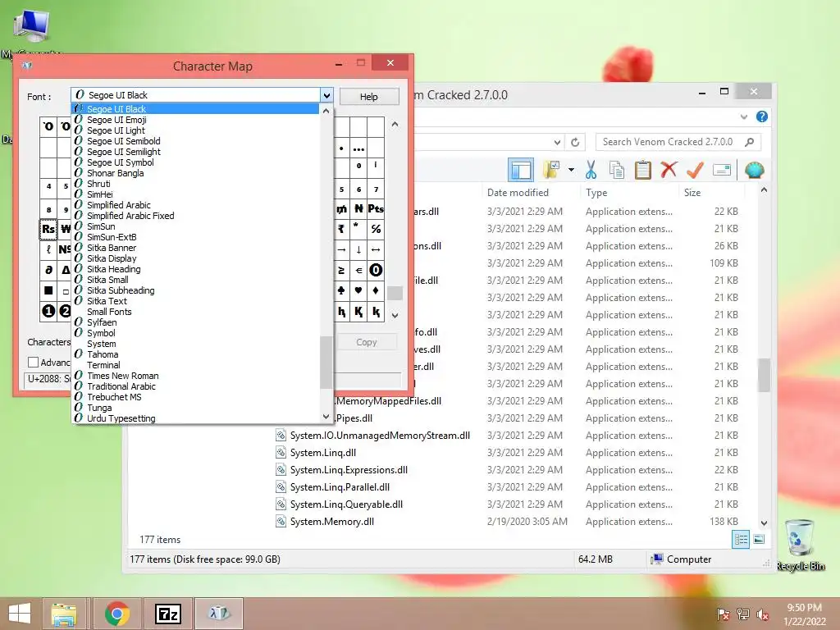The width and height of the screenshot is (840, 630).
Task: Open File Explorer from taskbar
Action: pyautogui.click(x=64, y=614)
